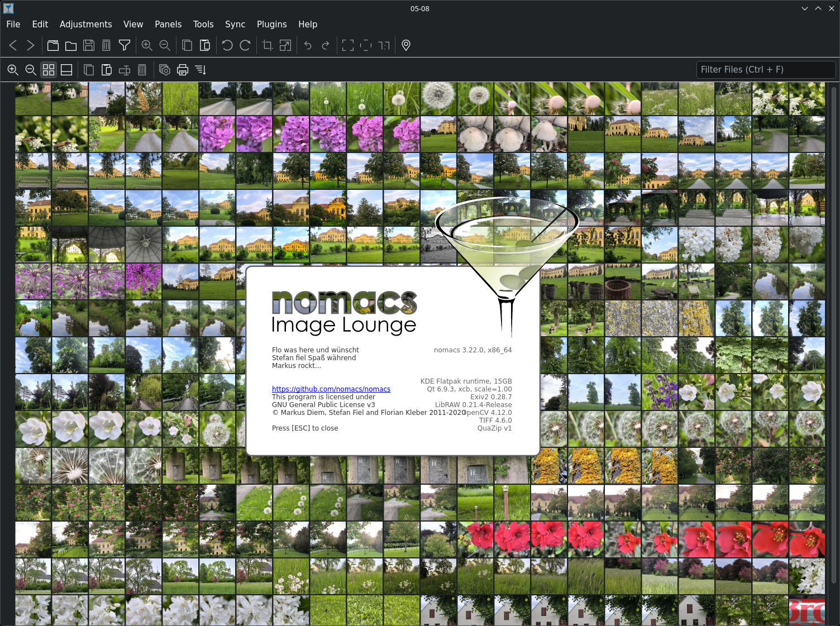Rotate the image counter-clockwise
This screenshot has width=840, height=626.
227,45
